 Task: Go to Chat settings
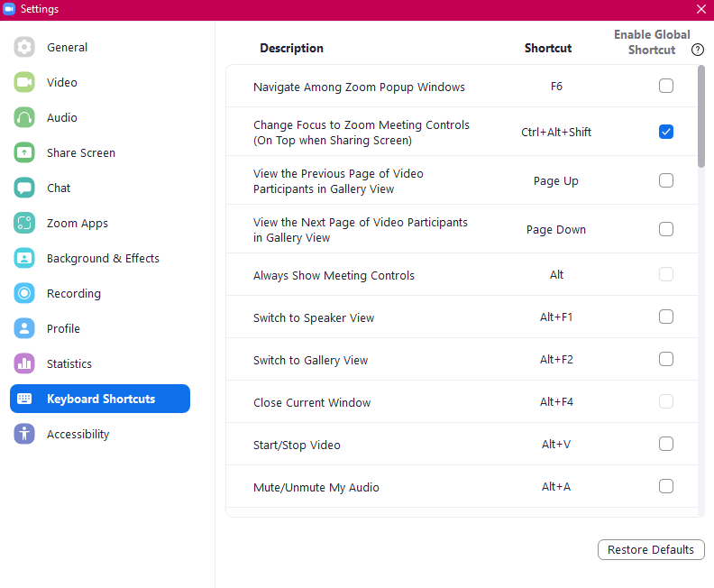(100, 188)
